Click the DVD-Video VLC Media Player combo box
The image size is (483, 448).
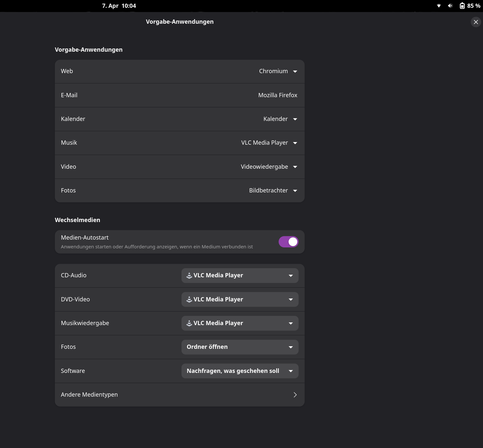tap(240, 299)
